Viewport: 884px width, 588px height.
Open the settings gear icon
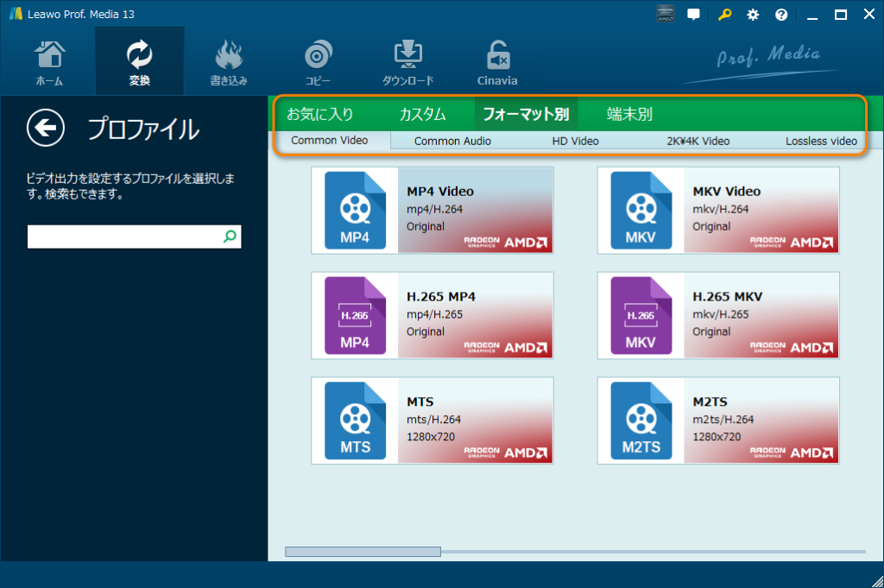[x=752, y=14]
